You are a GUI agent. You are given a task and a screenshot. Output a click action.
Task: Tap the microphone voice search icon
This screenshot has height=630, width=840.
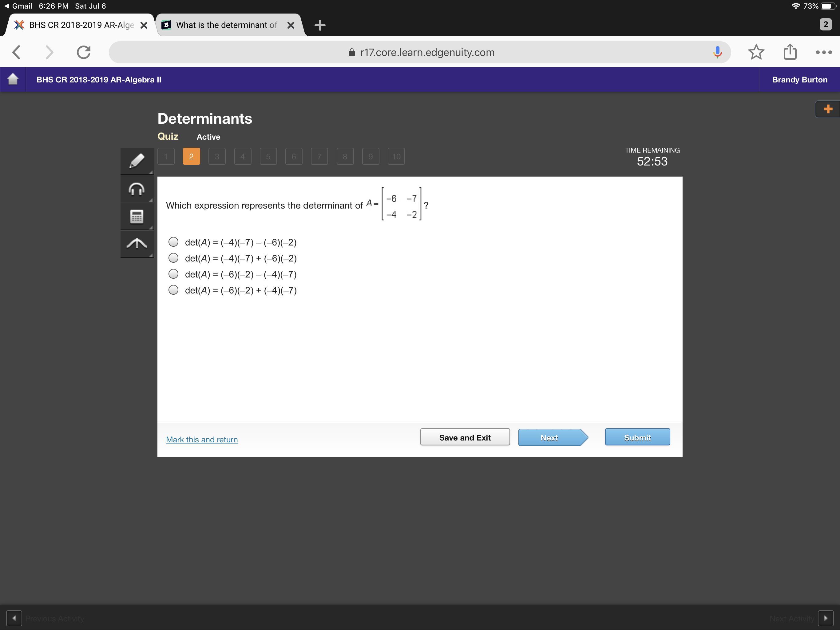click(x=717, y=52)
